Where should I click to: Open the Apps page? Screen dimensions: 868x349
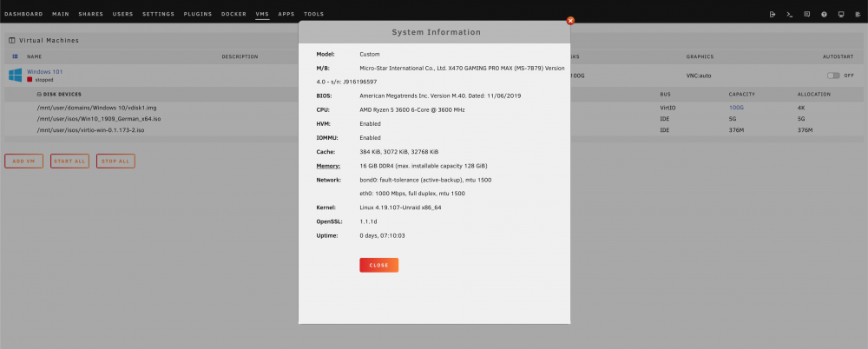click(x=286, y=15)
